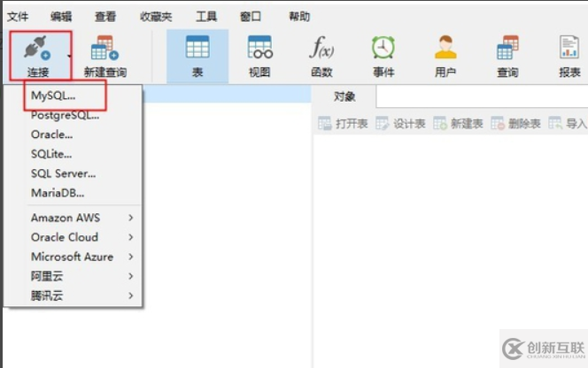The height and width of the screenshot is (368, 588).
Task: Click the 删除表 button label
Action: click(524, 123)
